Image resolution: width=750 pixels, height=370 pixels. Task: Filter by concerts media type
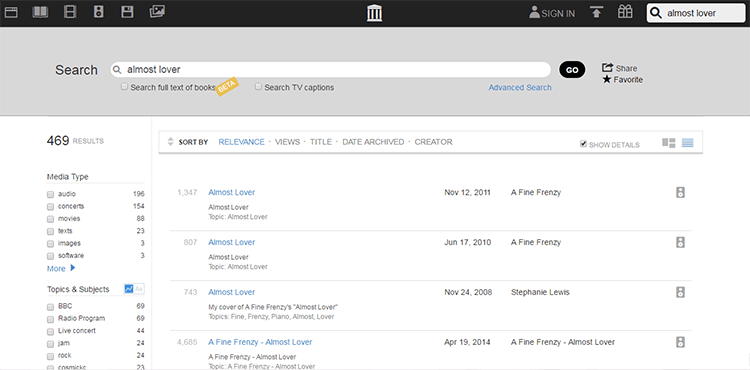tap(50, 207)
